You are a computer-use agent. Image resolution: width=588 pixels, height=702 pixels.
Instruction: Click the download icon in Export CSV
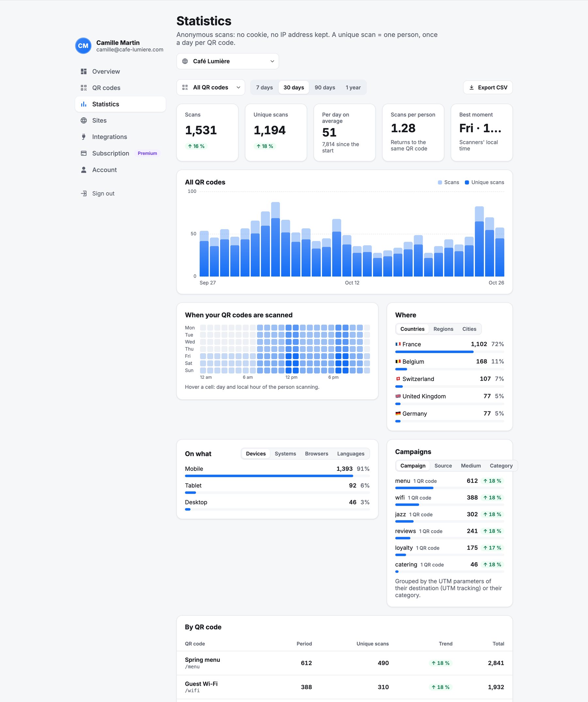pyautogui.click(x=472, y=88)
